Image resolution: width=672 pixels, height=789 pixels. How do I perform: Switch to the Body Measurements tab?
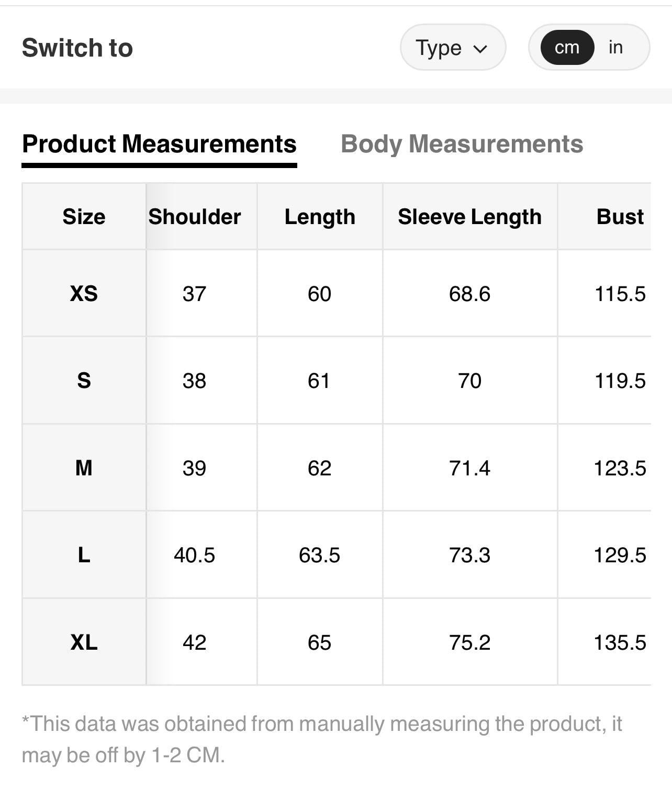pyautogui.click(x=462, y=144)
